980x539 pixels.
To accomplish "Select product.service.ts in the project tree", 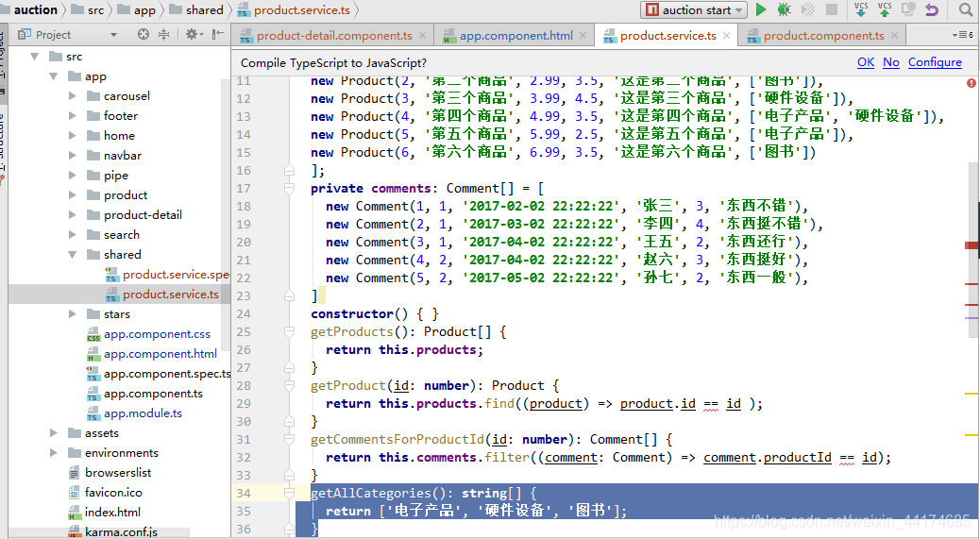I will [171, 295].
